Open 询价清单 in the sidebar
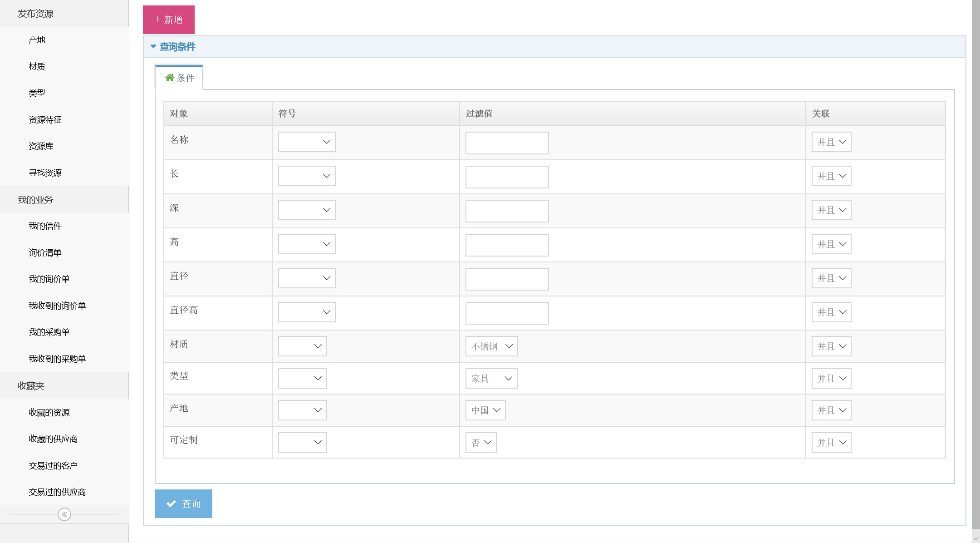This screenshot has height=543, width=980. 64,253
